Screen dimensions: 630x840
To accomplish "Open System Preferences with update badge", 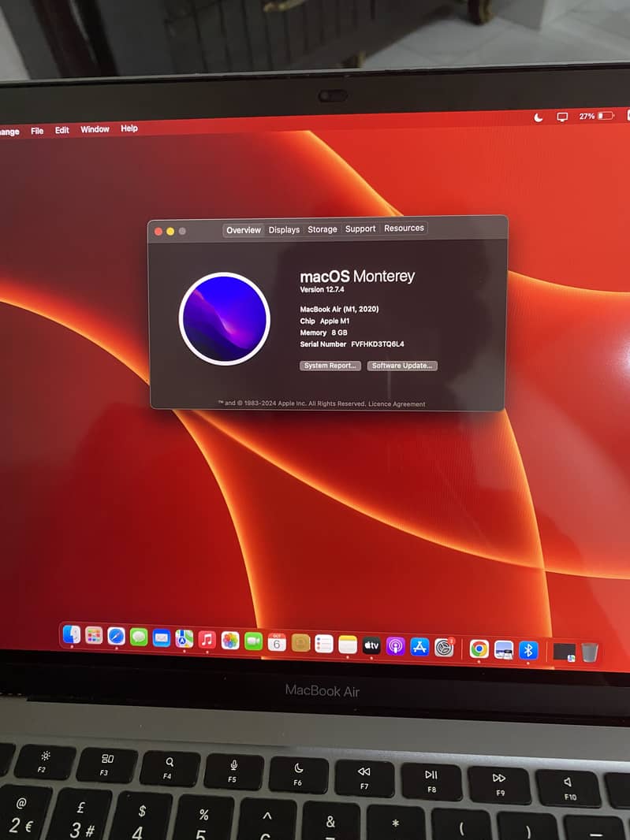I will tap(444, 648).
